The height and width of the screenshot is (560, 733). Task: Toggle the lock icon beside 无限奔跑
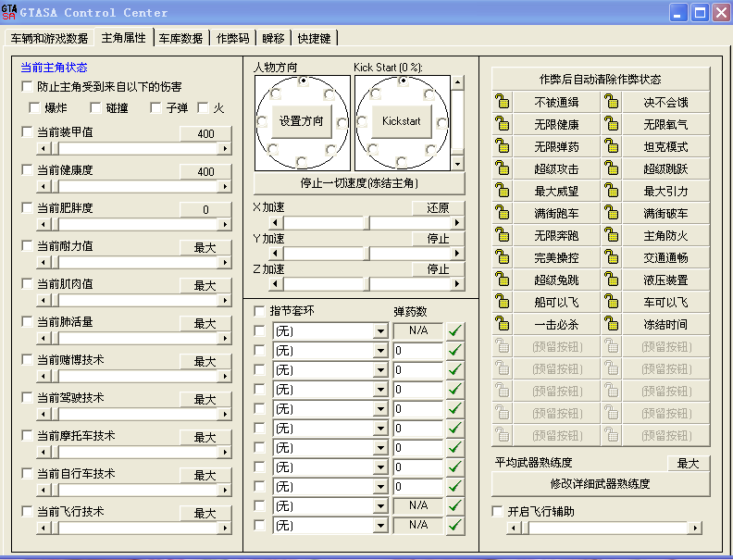click(503, 235)
